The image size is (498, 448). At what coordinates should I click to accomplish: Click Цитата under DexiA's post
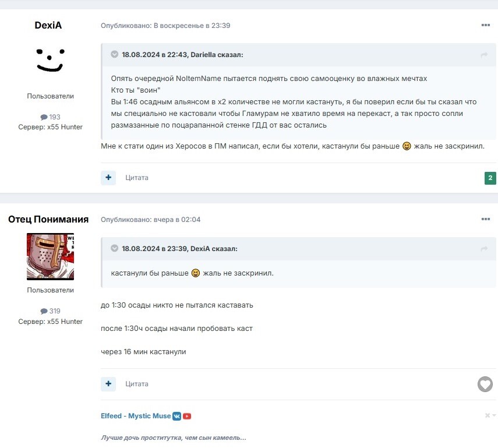pyautogui.click(x=136, y=178)
